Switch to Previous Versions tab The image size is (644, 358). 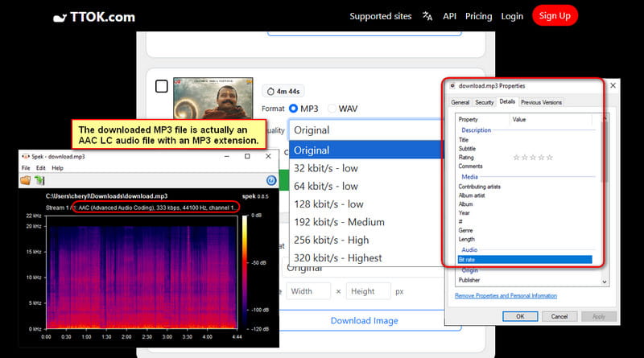[x=541, y=102]
